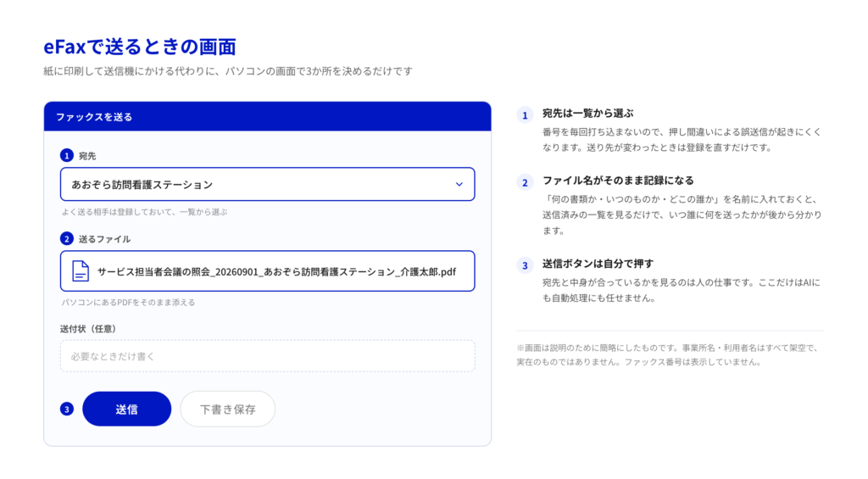Click the footnote beginning ※画面は説明のために
The width and height of the screenshot is (868, 479).
(668, 355)
